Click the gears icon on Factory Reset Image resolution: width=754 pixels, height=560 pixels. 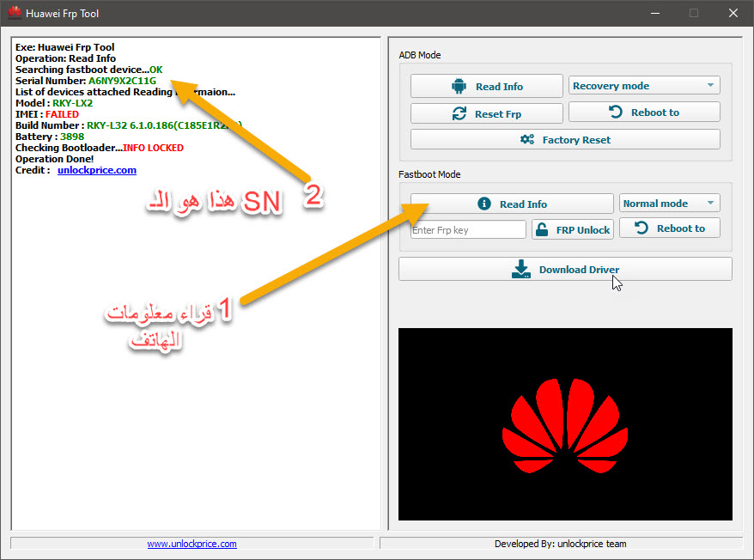(527, 139)
